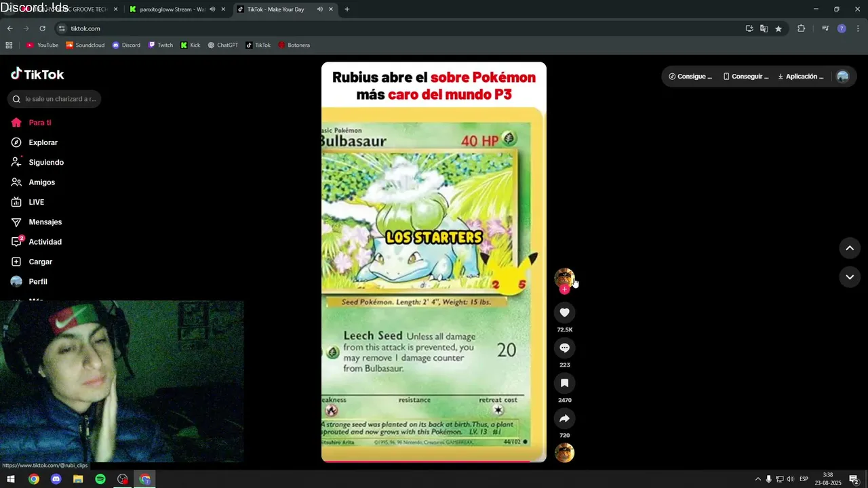Open the Kick bookmark
868x488 pixels.
pyautogui.click(x=191, y=45)
